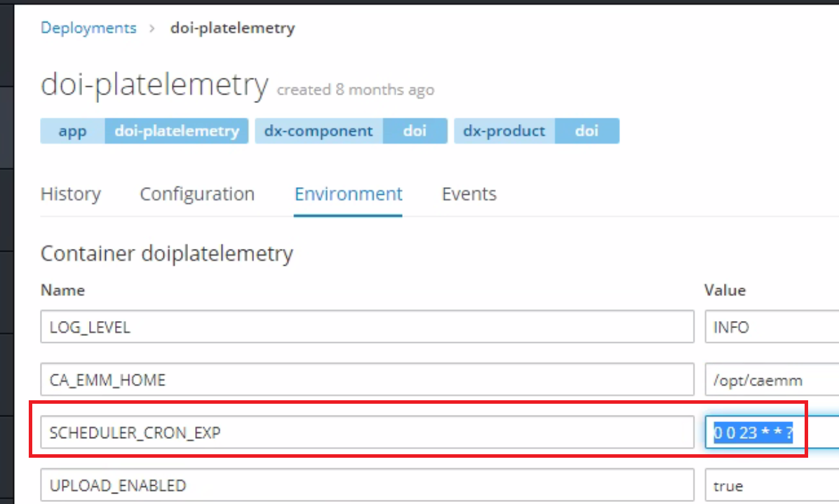Screen dimensions: 839x504
Task: Click the true value field
Action: 772,485
